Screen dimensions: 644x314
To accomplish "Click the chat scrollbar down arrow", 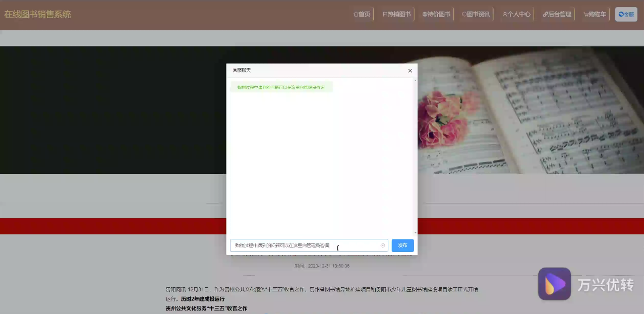I will coord(416,232).
